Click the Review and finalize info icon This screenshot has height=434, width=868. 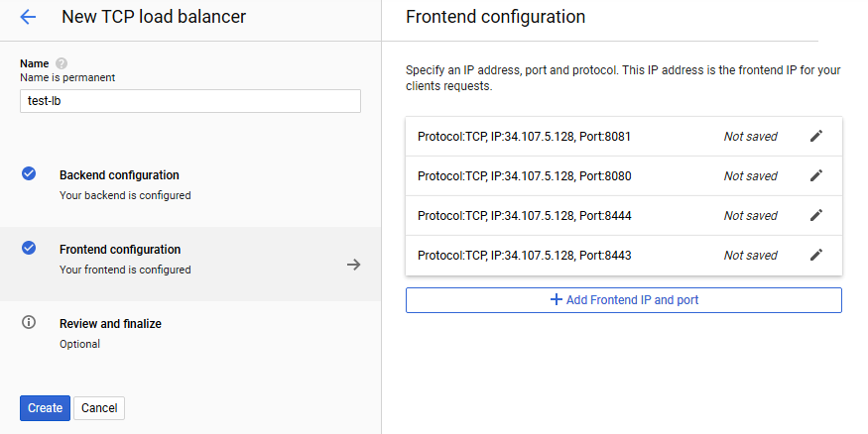(x=29, y=322)
